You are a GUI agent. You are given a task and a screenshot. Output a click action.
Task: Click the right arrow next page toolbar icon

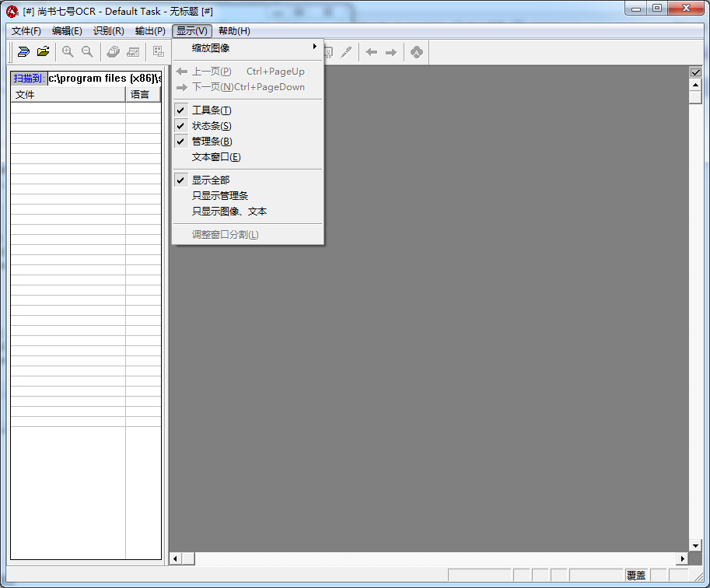[391, 52]
